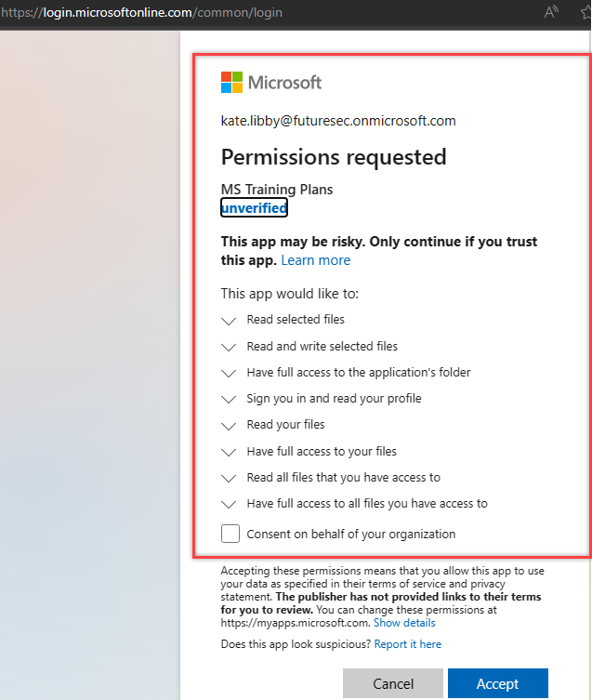The width and height of the screenshot is (592, 700).
Task: Expand Read and write selected files chevron
Action: 230,346
